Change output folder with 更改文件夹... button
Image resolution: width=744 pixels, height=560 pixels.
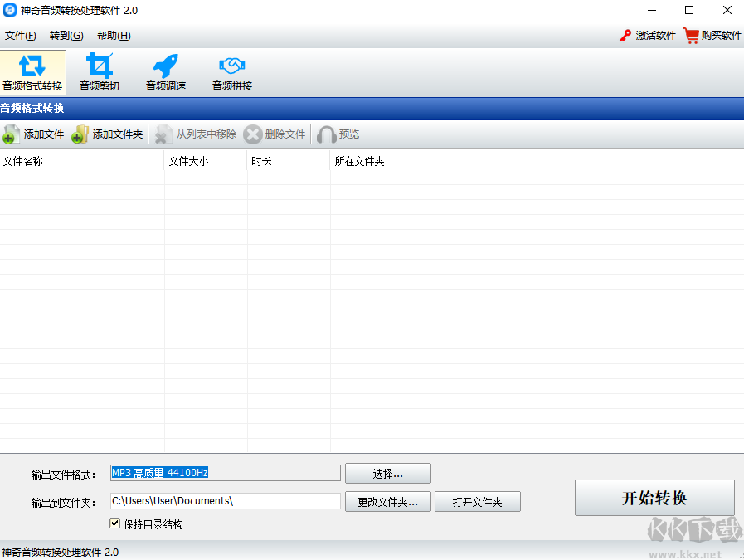(x=387, y=501)
